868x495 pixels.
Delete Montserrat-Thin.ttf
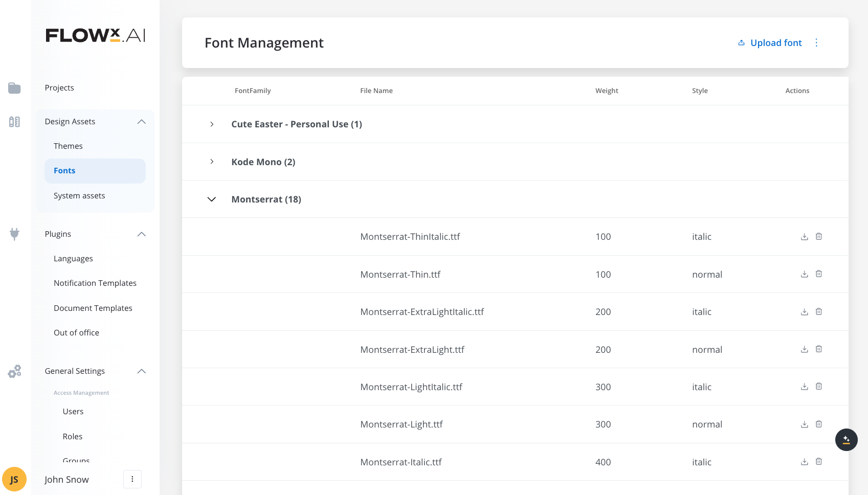(818, 274)
